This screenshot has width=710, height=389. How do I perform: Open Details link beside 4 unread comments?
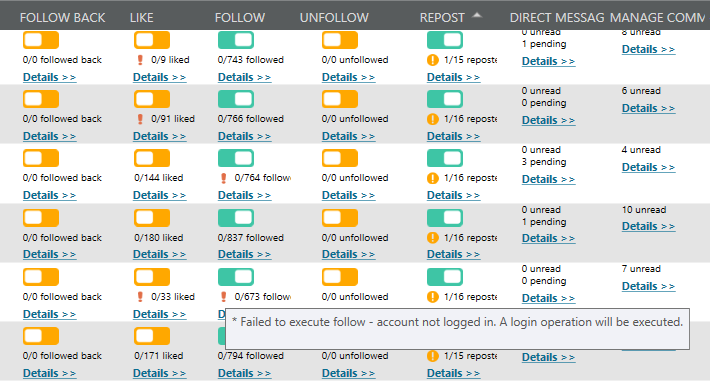(648, 167)
